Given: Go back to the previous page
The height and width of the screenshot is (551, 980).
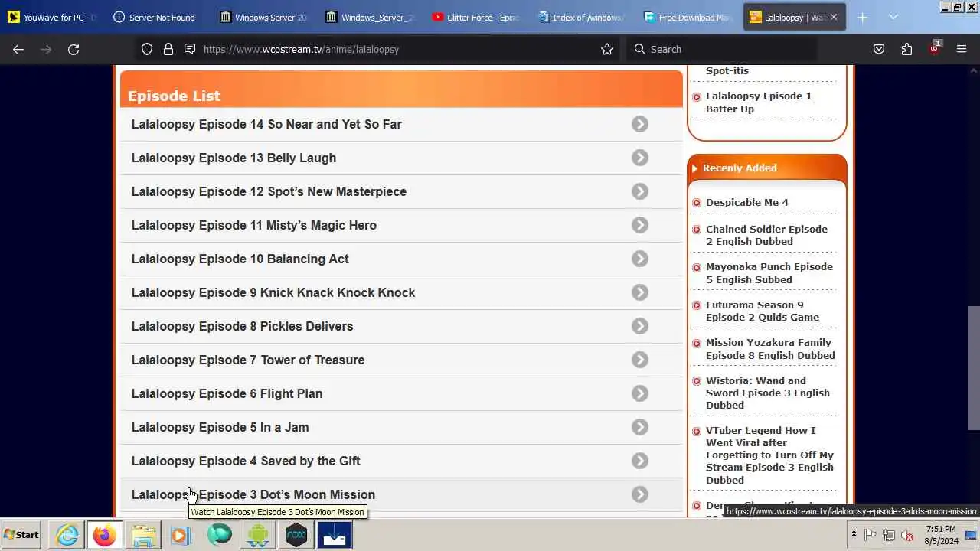Looking at the screenshot, I should [18, 49].
